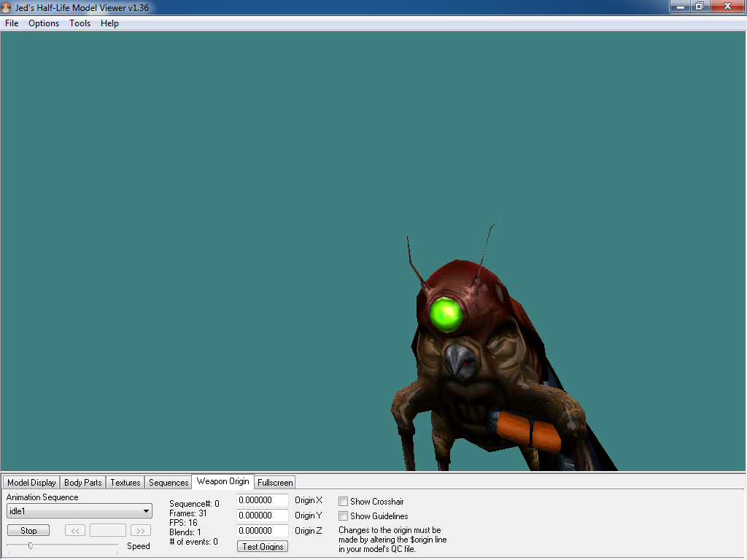
Task: Click the Half-Life app icon in title bar
Action: click(6, 7)
